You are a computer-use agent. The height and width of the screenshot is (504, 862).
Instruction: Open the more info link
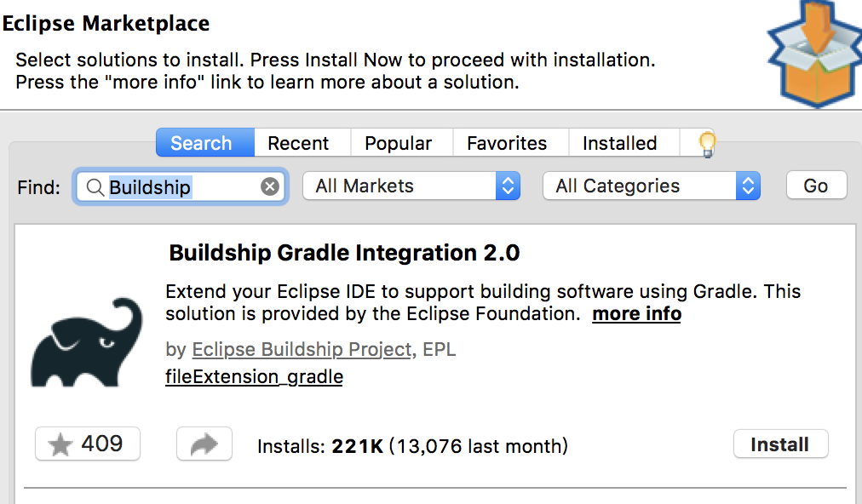pyautogui.click(x=636, y=314)
